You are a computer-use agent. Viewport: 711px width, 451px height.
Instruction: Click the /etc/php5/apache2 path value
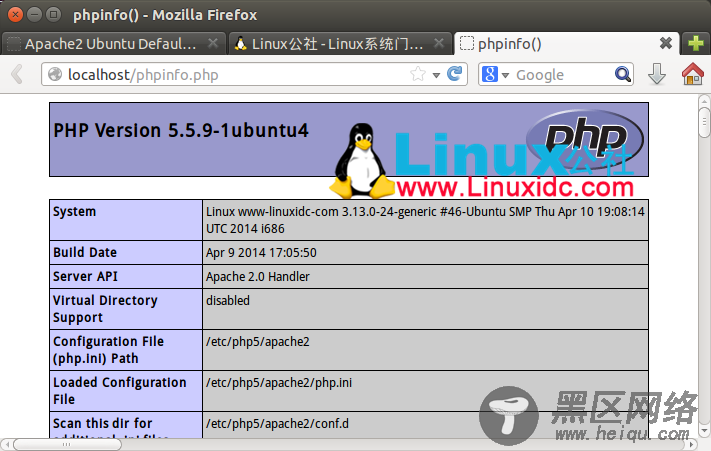coord(258,342)
